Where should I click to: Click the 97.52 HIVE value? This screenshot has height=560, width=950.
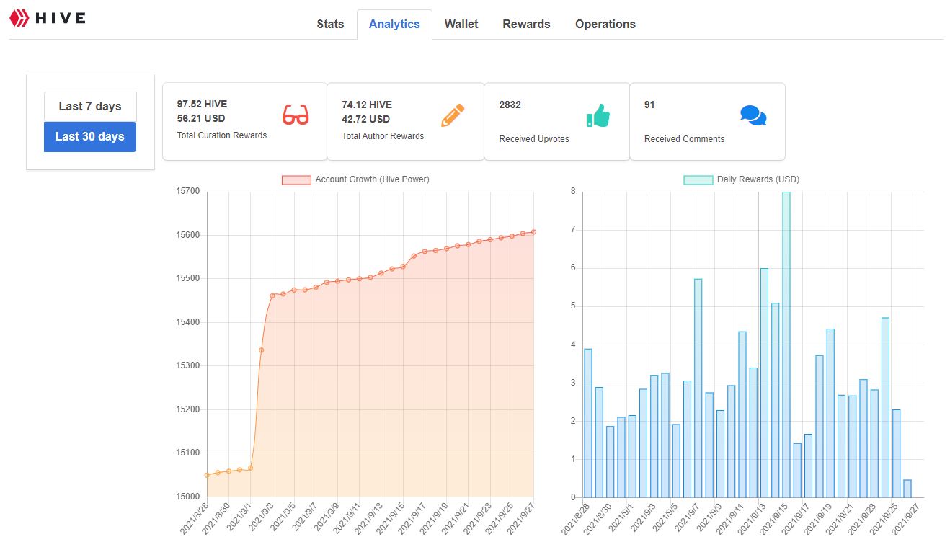[202, 104]
